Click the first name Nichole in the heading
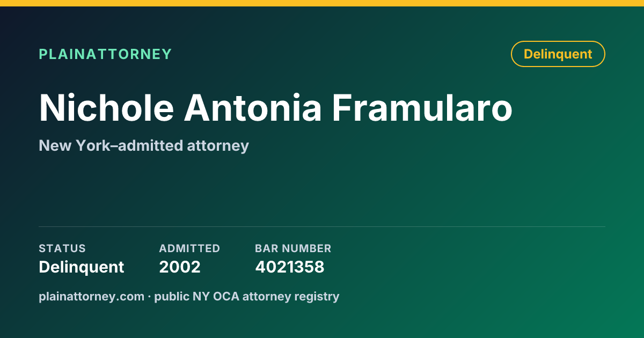This screenshot has width=644, height=338. (x=106, y=108)
